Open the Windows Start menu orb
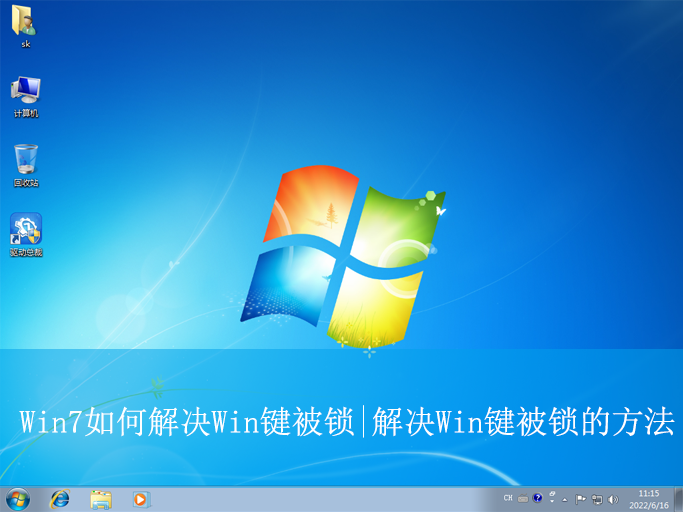Viewport: 683px width, 512px height. tap(17, 498)
